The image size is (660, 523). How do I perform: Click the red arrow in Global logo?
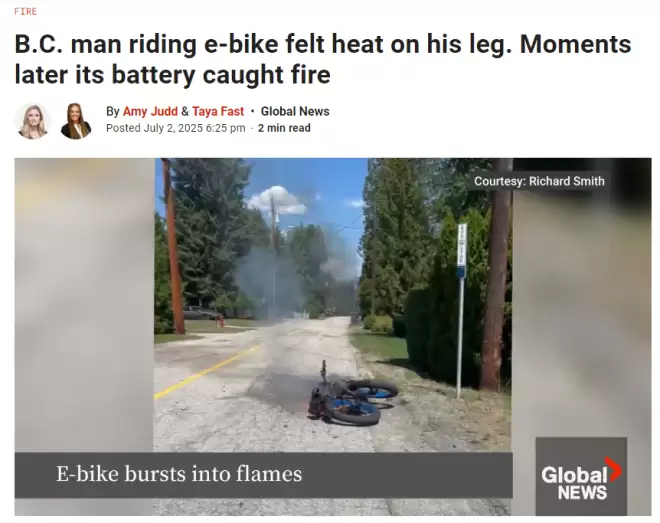pyautogui.click(x=613, y=468)
